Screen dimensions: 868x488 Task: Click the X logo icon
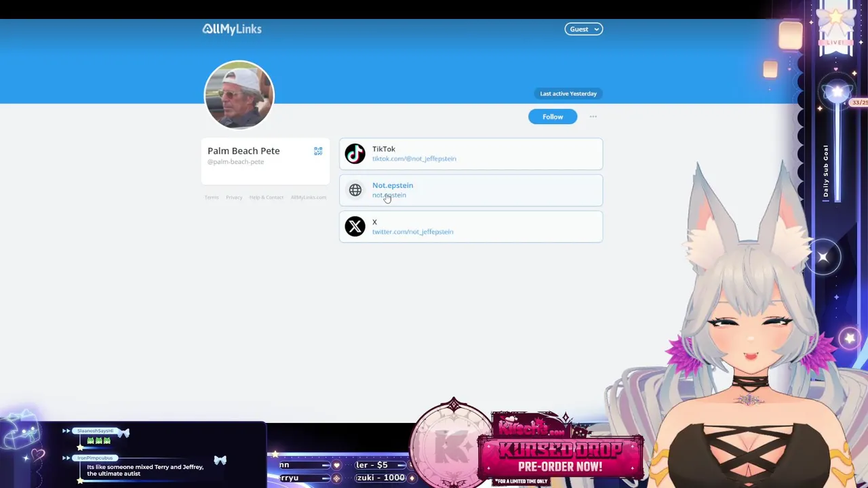(355, 226)
